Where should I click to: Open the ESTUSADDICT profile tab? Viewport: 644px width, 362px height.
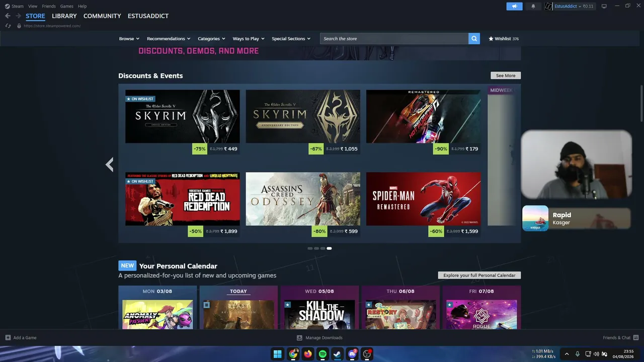(148, 16)
